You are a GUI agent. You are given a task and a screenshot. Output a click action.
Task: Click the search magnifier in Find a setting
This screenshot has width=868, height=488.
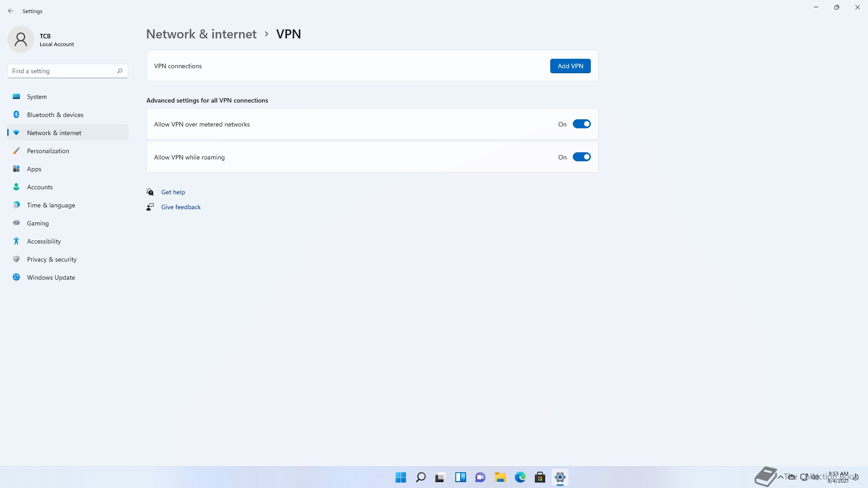(120, 71)
